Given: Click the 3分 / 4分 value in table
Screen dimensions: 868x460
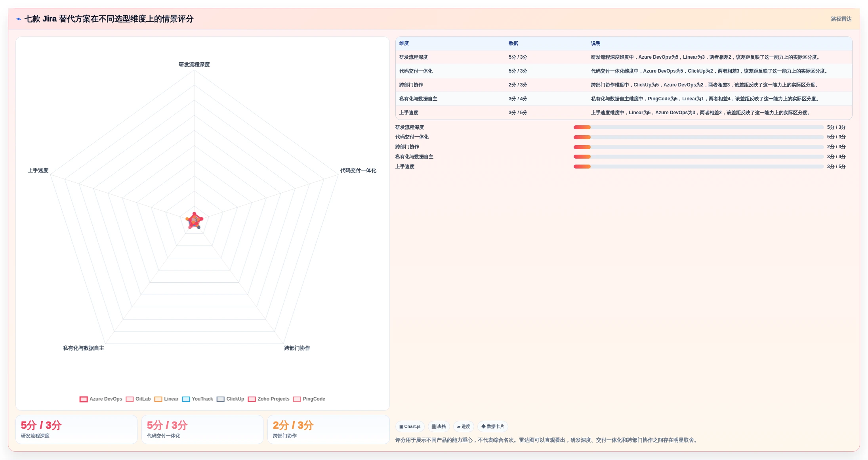Looking at the screenshot, I should 518,99.
